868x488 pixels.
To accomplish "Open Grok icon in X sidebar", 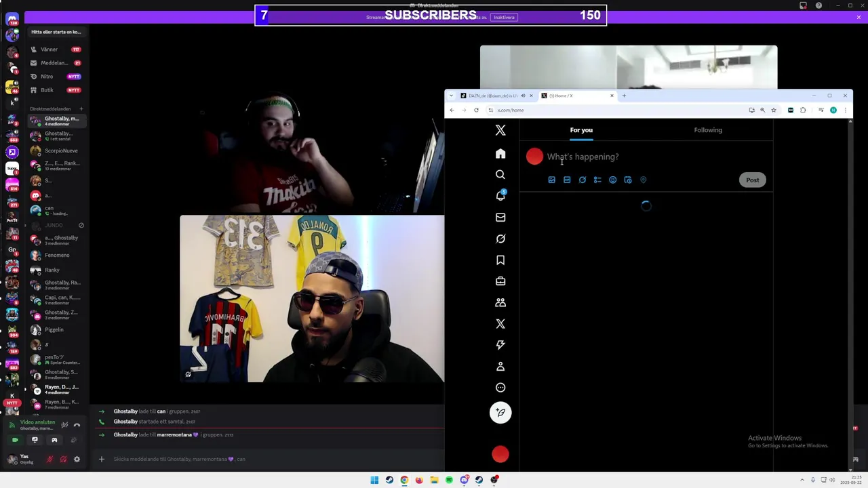I will [x=500, y=239].
